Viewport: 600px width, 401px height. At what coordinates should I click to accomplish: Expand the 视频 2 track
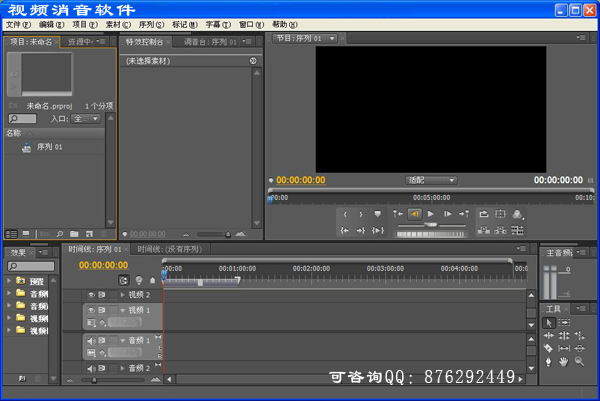click(x=122, y=295)
